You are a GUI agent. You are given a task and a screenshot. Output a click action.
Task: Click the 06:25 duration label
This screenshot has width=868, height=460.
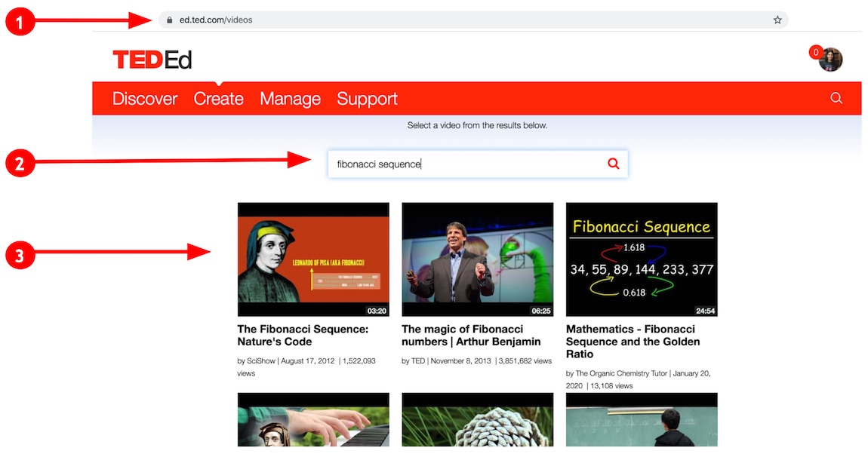pyautogui.click(x=541, y=311)
